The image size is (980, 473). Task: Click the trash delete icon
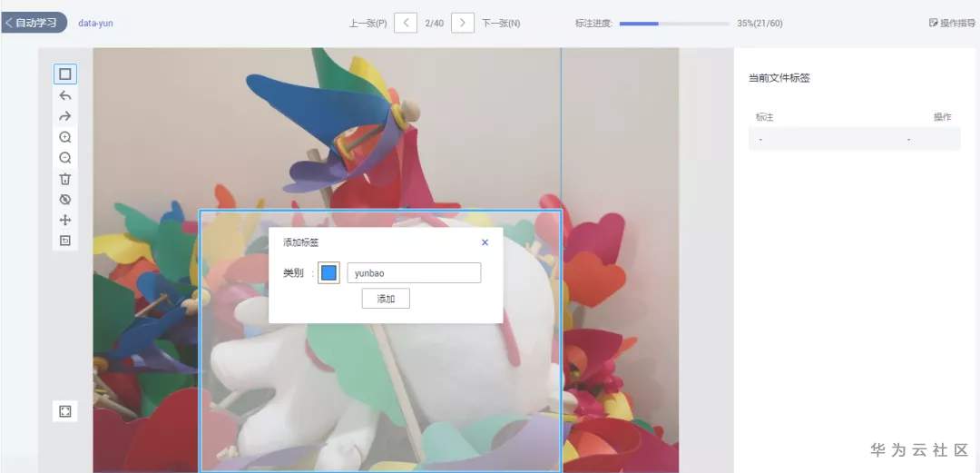click(65, 179)
